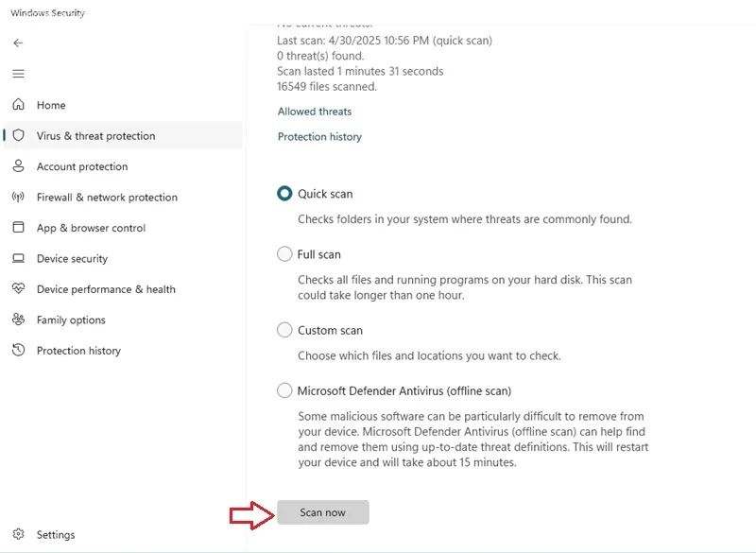Screen dimensions: 756x553
Task: Select the App & browser control icon
Action: [18, 228]
